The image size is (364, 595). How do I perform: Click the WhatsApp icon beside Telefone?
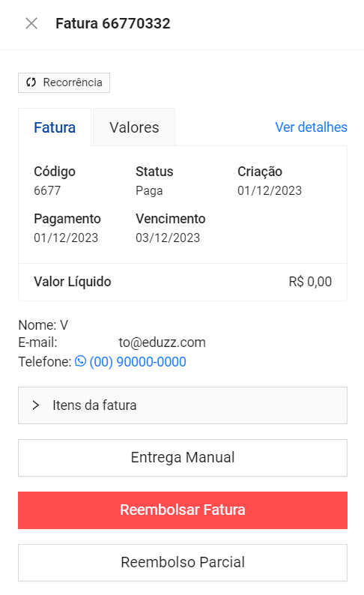click(x=80, y=361)
